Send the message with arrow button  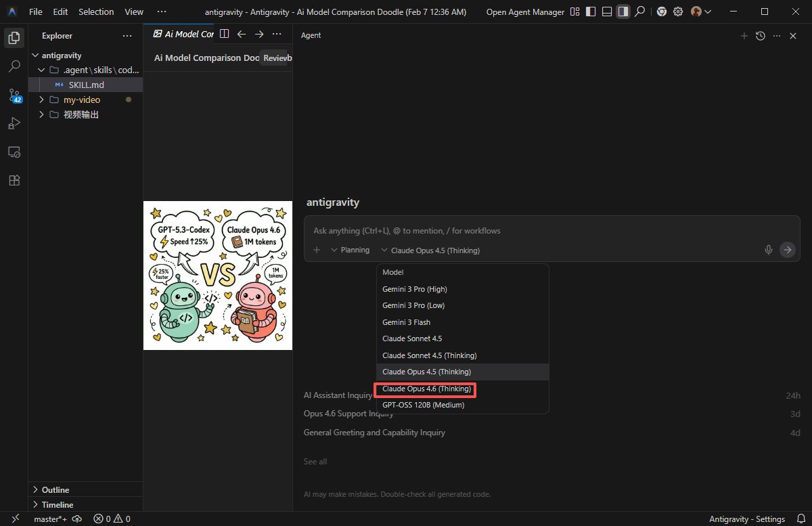pos(787,250)
